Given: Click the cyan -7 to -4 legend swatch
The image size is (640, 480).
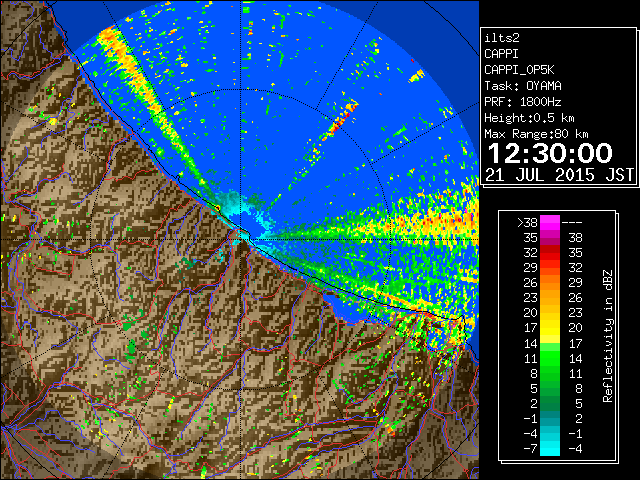Looking at the screenshot, I should coord(549,448).
